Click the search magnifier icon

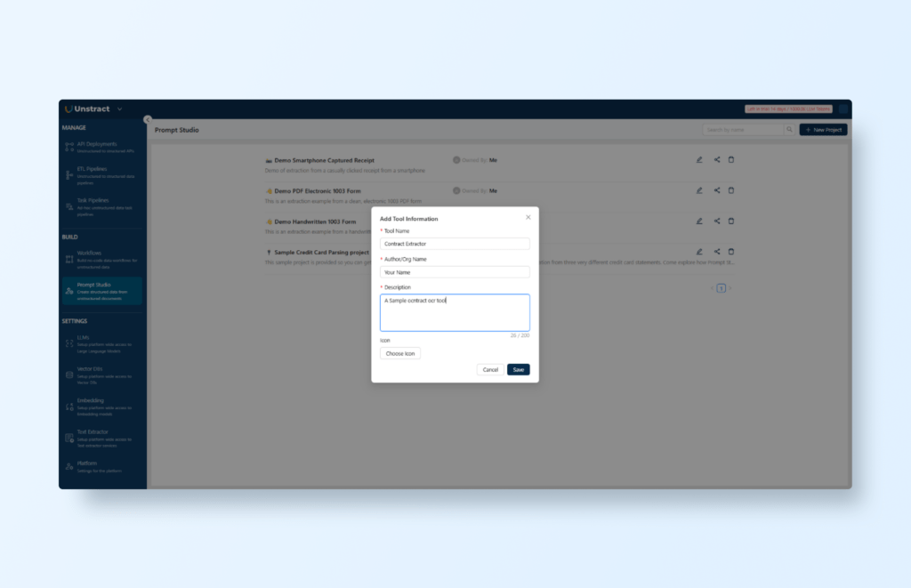tap(788, 130)
